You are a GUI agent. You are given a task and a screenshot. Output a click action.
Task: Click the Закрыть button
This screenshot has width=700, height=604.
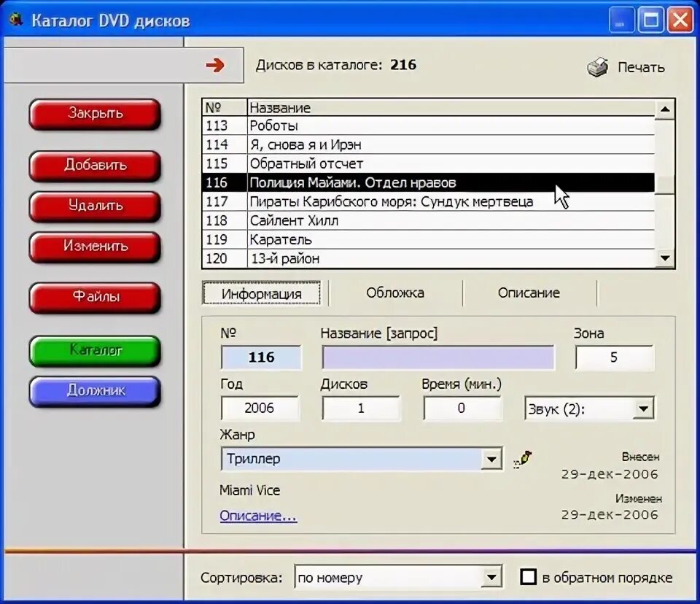click(95, 114)
